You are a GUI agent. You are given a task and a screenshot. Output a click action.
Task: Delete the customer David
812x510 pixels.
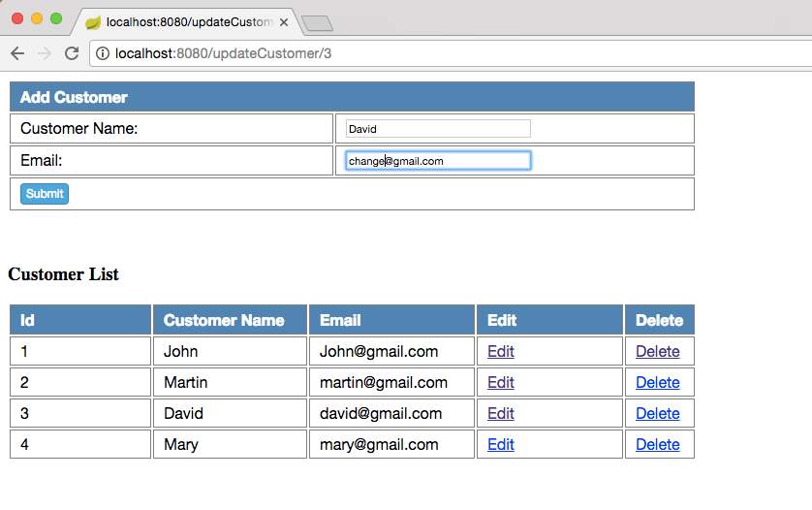click(x=658, y=414)
